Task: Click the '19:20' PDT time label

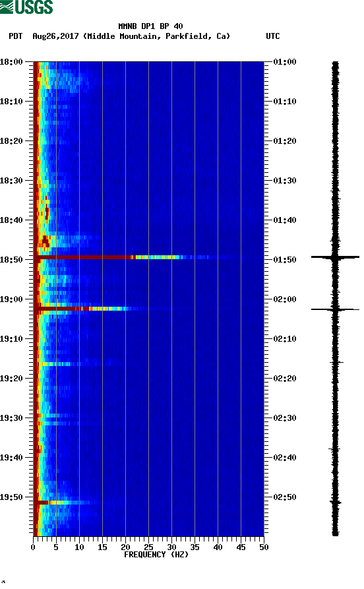Action: (x=11, y=379)
